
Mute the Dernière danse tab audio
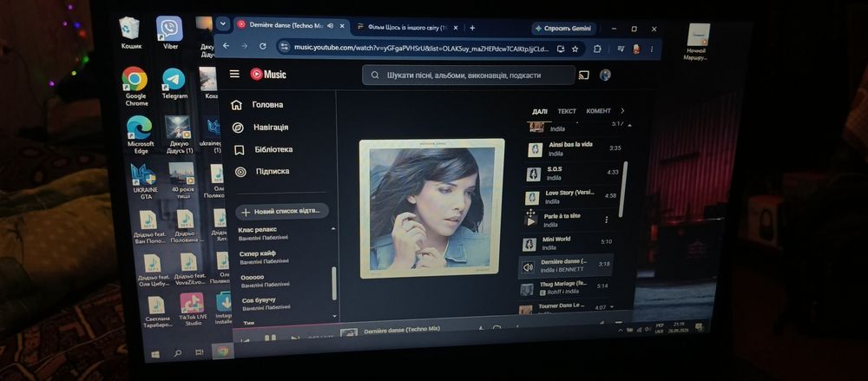point(331,25)
